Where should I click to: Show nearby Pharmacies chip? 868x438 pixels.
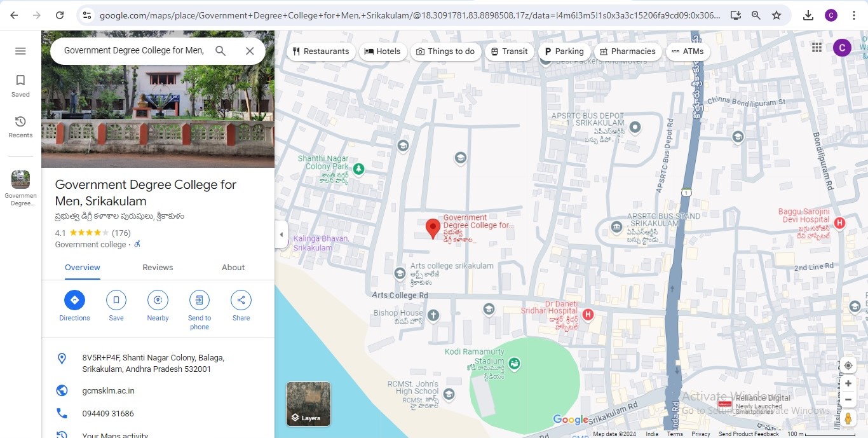coord(627,51)
